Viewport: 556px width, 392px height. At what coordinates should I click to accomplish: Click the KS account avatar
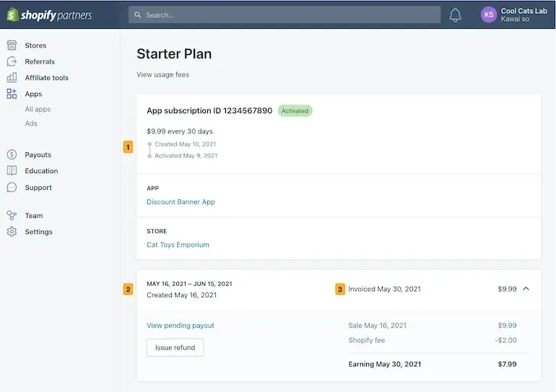tap(489, 14)
